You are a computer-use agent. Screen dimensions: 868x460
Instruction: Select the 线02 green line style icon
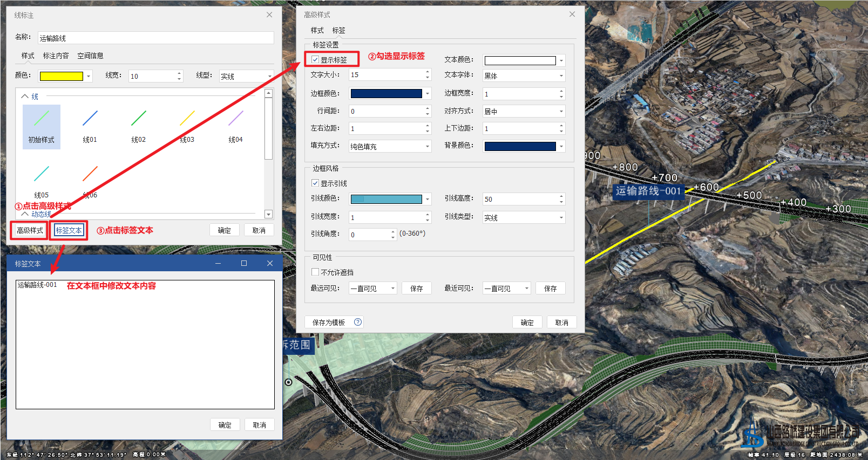click(x=138, y=119)
